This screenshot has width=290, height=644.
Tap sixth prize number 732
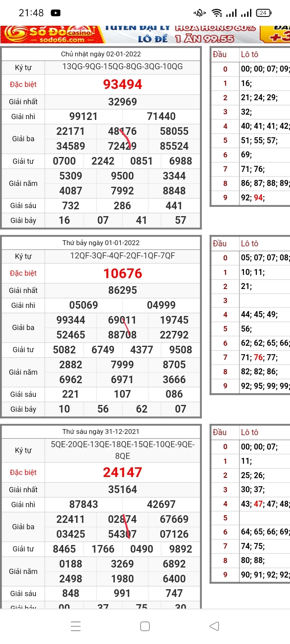click(70, 206)
